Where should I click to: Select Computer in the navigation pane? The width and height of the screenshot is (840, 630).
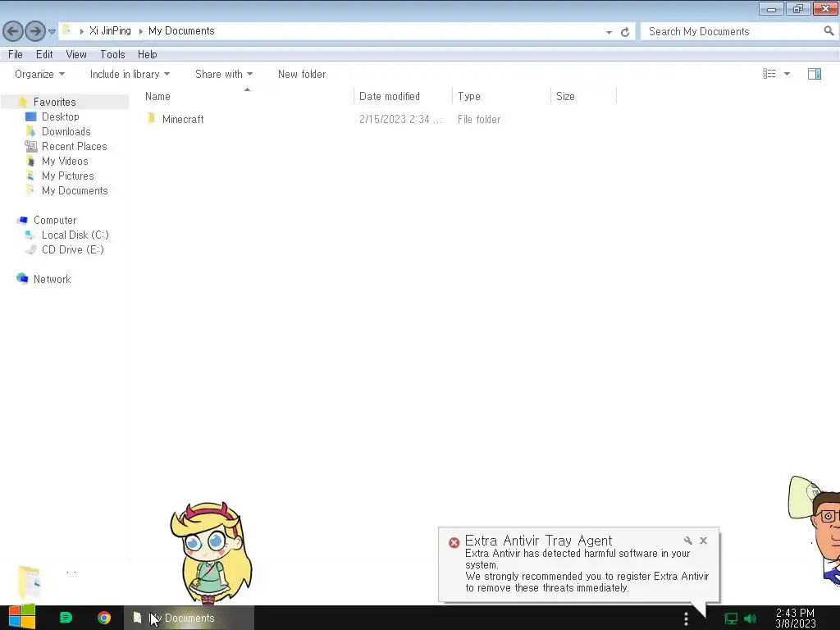[55, 220]
